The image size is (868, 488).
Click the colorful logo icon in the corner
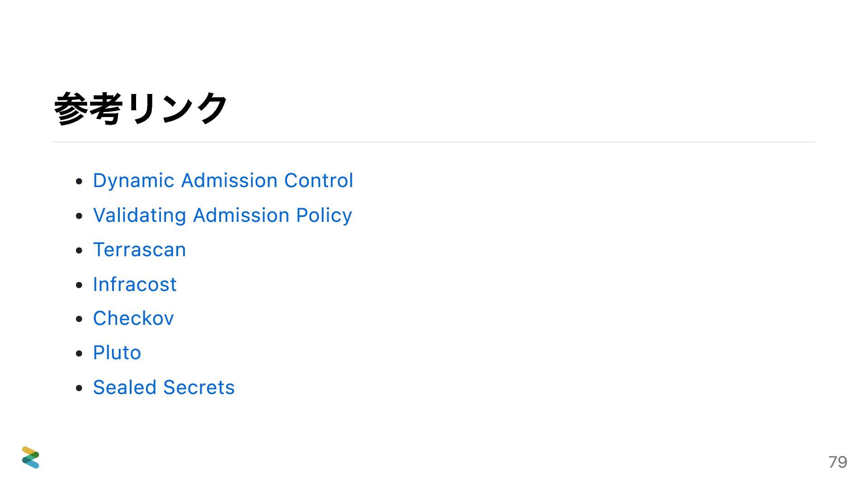coord(30,457)
